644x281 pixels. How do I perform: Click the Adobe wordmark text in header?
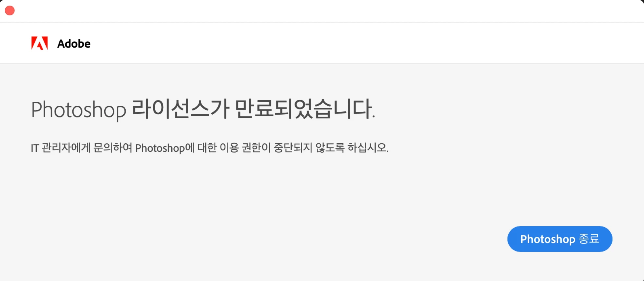point(74,44)
